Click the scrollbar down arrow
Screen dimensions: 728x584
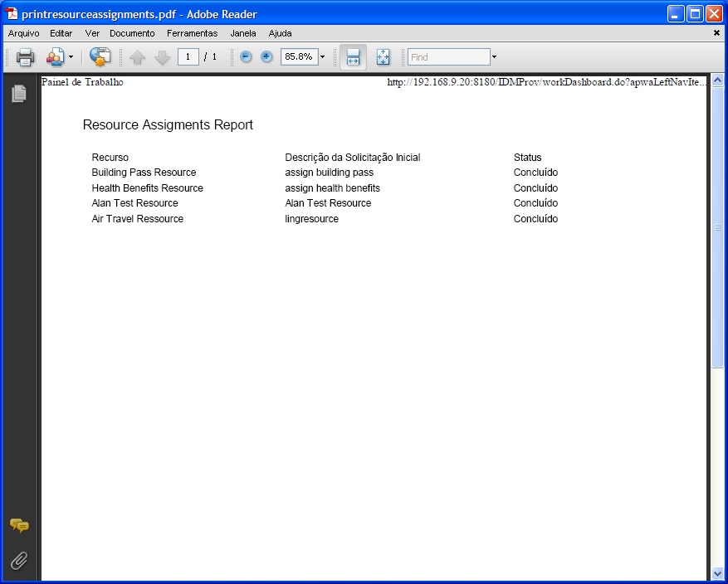tap(717, 574)
